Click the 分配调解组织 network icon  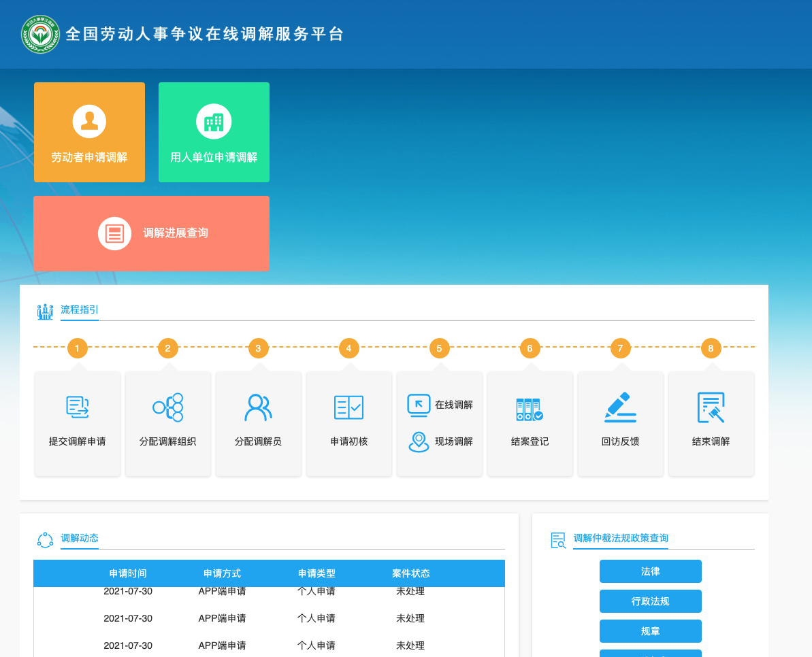click(168, 407)
